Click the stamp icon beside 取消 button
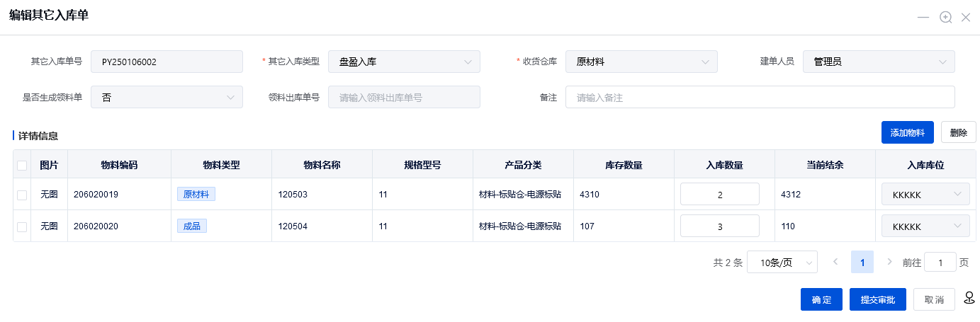Viewport: 980px width, 322px height. click(x=969, y=299)
